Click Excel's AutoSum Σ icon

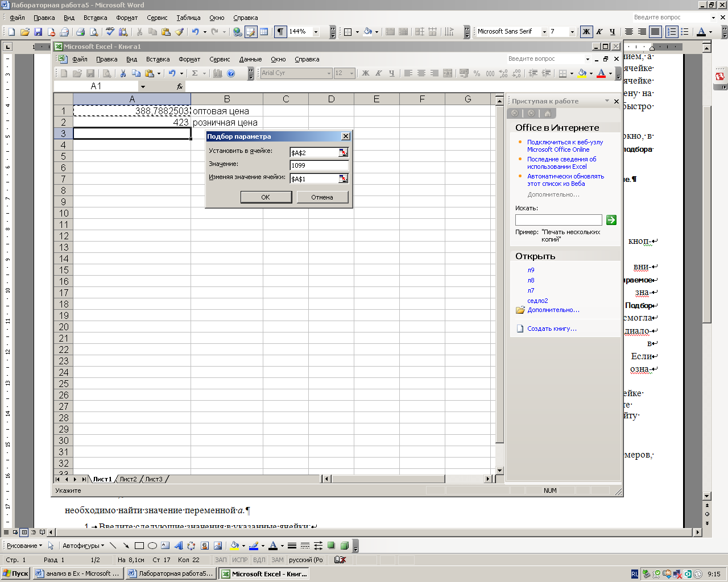tap(195, 73)
